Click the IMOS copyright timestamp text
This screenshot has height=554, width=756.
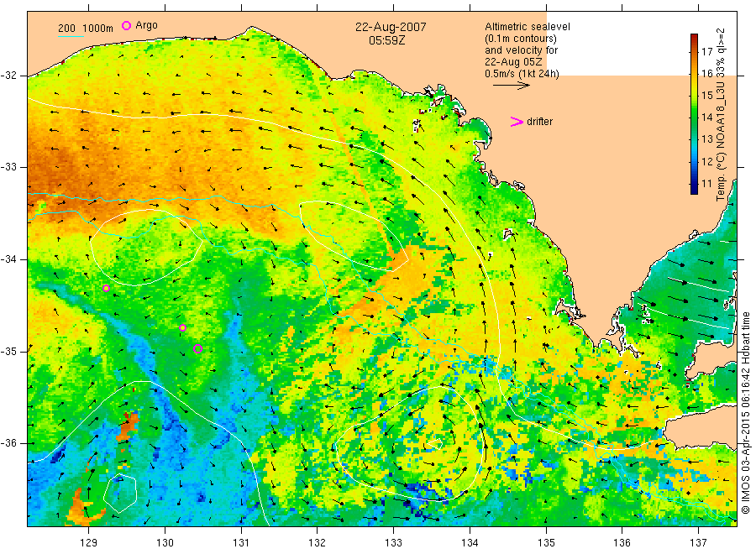(746, 412)
